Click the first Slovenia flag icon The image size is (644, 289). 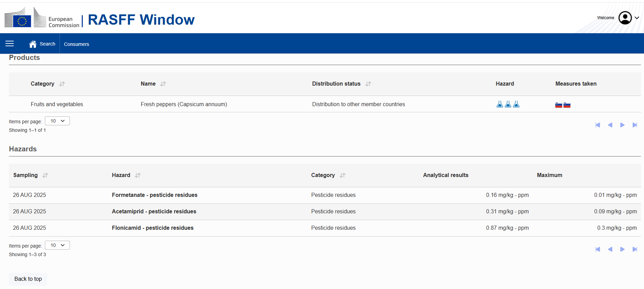point(558,105)
